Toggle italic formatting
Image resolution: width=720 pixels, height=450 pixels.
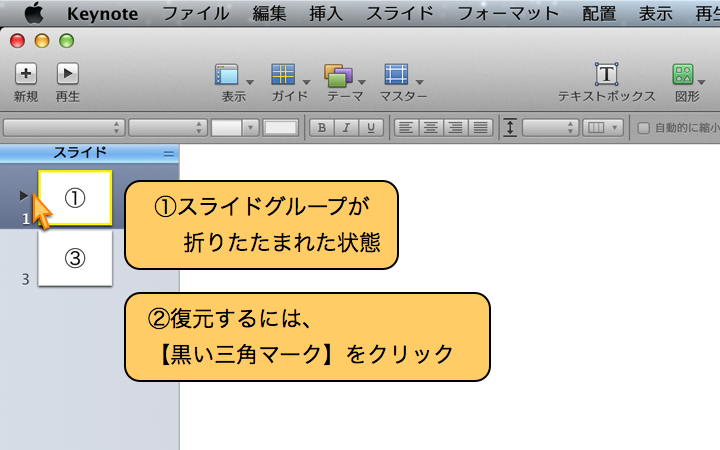pyautogui.click(x=346, y=128)
